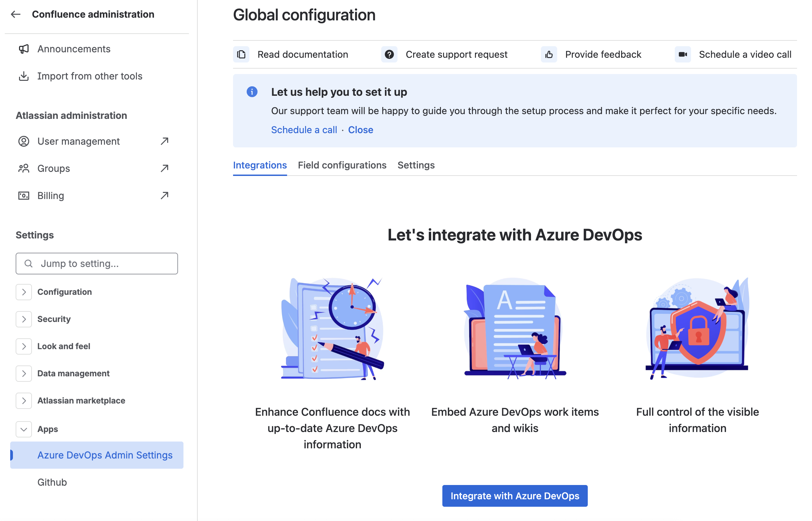Viewport: 812px width, 521px height.
Task: Open Import from other tools
Action: (90, 76)
